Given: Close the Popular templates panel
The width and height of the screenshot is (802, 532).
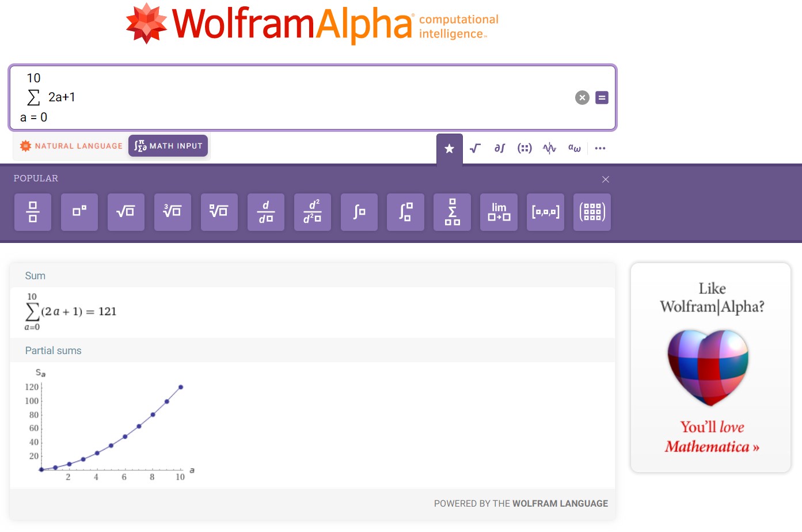Looking at the screenshot, I should [606, 180].
